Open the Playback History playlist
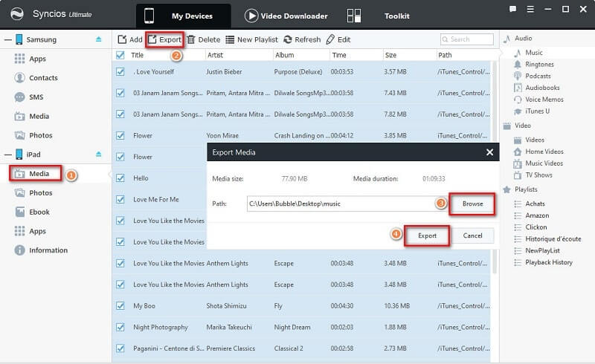This screenshot has height=364, width=595. [x=549, y=262]
